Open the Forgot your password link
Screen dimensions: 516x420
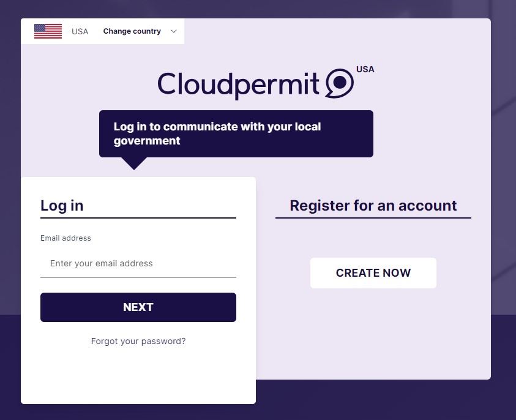pos(138,341)
